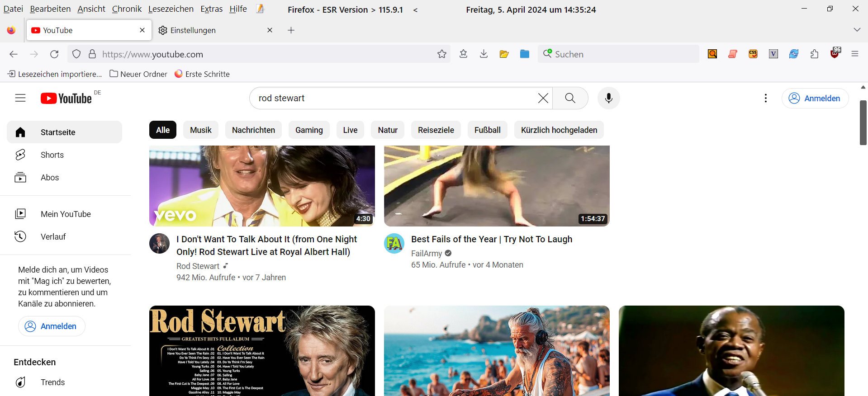Activate the Live filter chip
The width and height of the screenshot is (868, 396).
[350, 130]
